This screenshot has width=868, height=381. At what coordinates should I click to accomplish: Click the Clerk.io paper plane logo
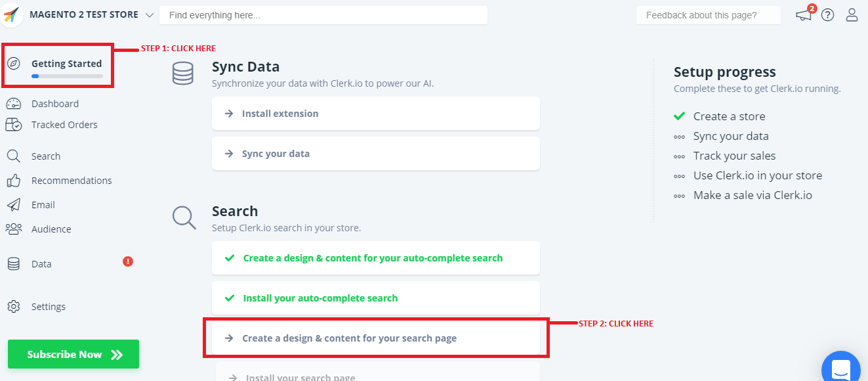(x=12, y=15)
